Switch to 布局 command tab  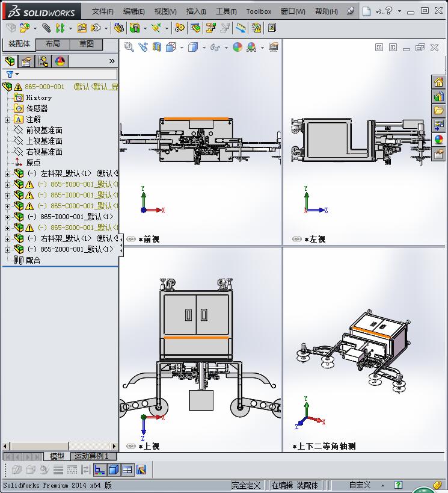[53, 44]
